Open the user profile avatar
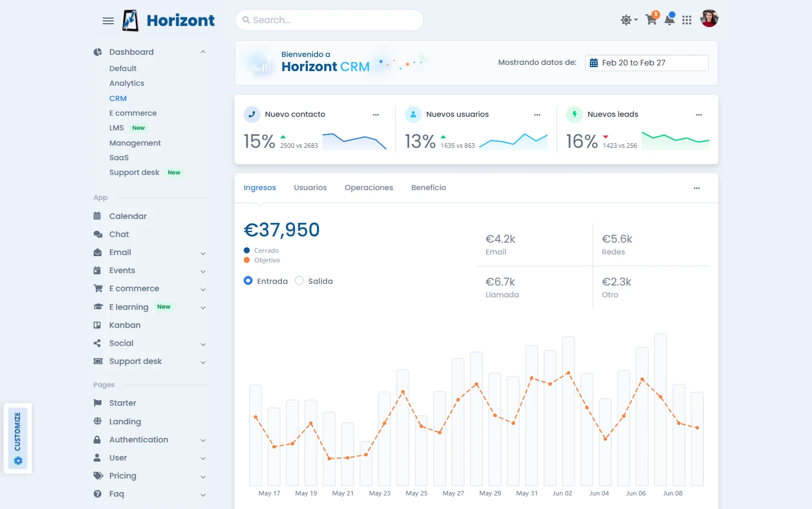The height and width of the screenshot is (509, 812). (x=709, y=18)
